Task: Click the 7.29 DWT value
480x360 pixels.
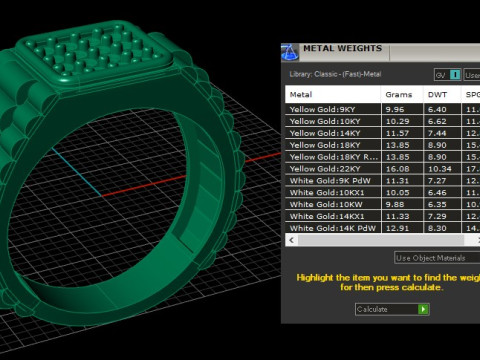Action: (437, 216)
